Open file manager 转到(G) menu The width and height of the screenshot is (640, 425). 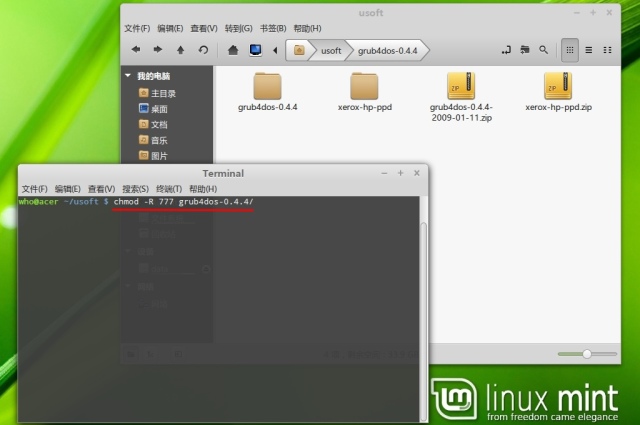point(238,29)
